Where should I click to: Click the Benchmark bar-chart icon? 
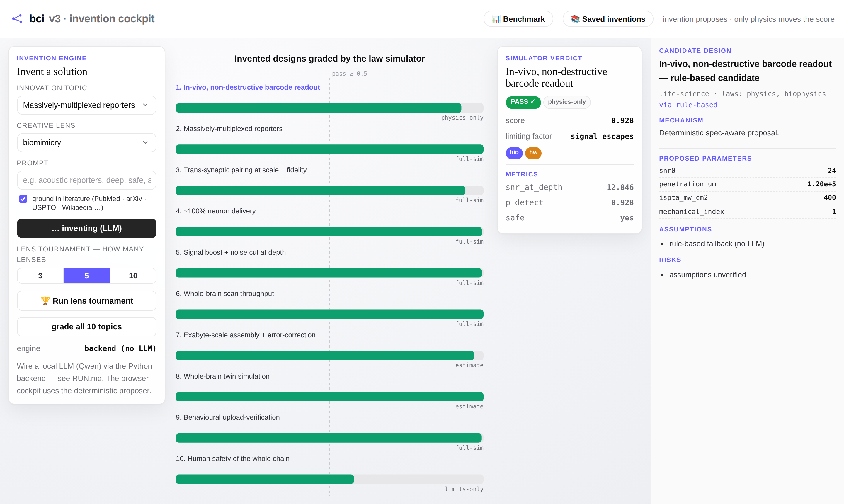click(x=496, y=19)
